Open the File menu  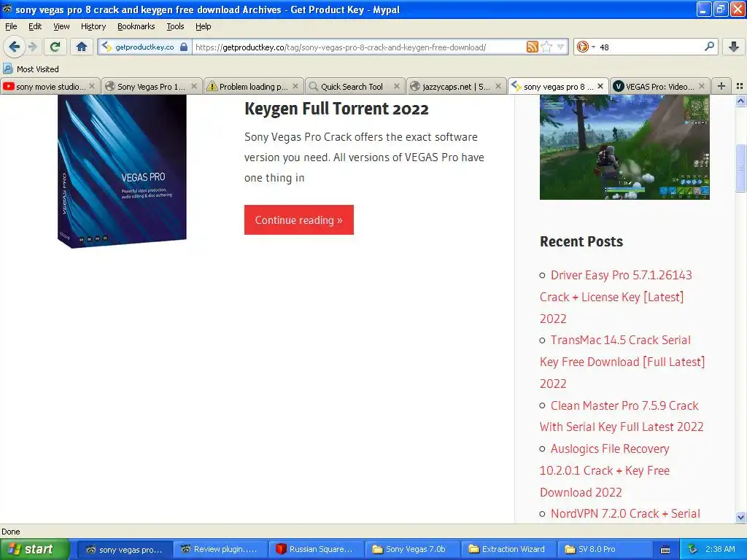pyautogui.click(x=11, y=26)
